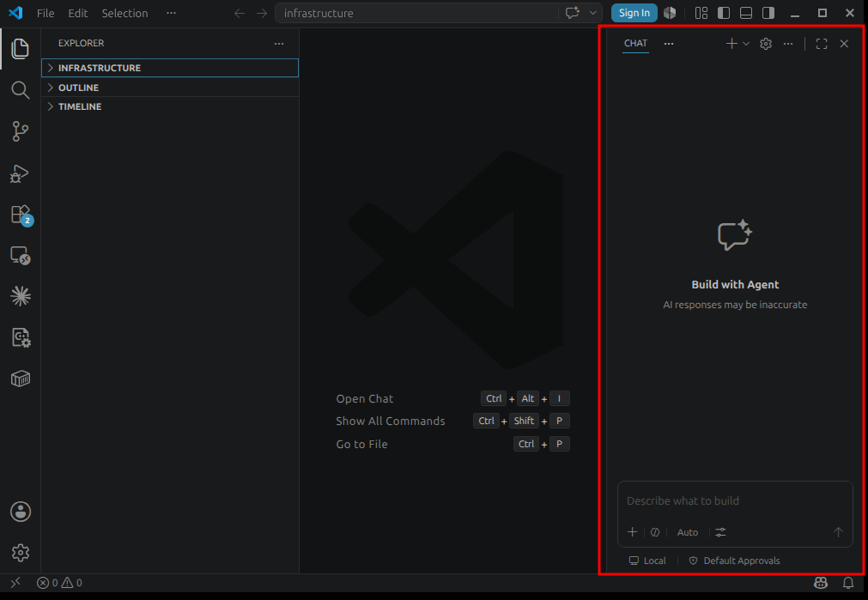Click the hexagon icon beside Sign In

(670, 13)
